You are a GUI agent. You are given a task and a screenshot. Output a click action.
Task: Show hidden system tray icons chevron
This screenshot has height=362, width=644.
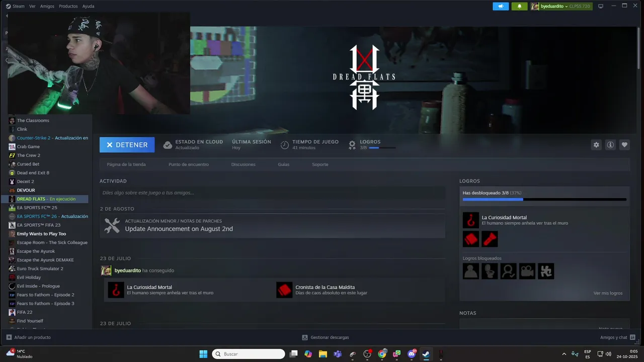tap(564, 354)
